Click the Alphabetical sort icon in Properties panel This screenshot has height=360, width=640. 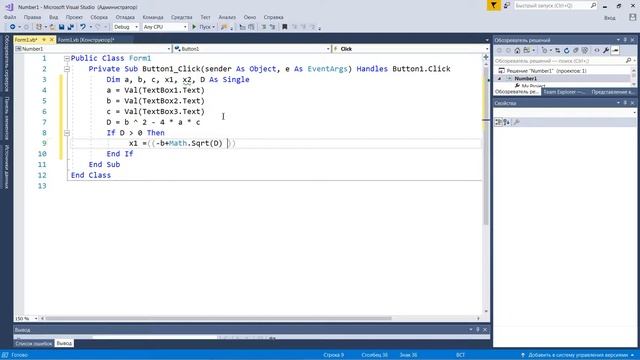[x=507, y=122]
